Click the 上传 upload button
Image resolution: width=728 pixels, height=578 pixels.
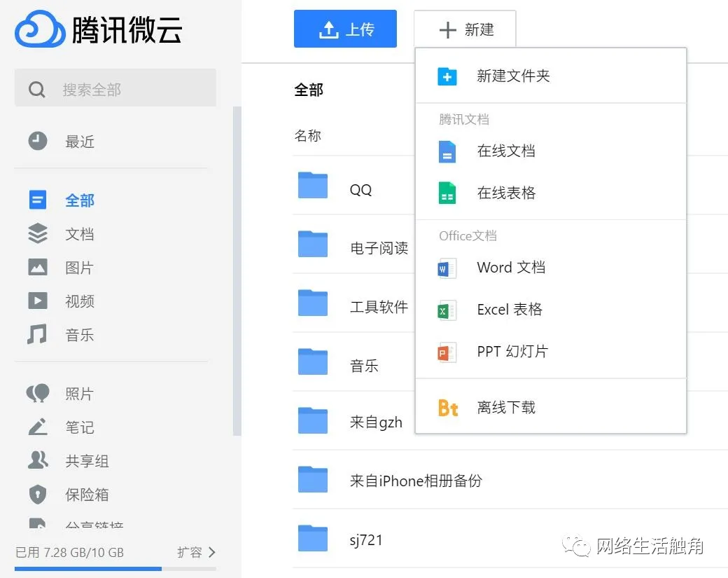tap(345, 29)
